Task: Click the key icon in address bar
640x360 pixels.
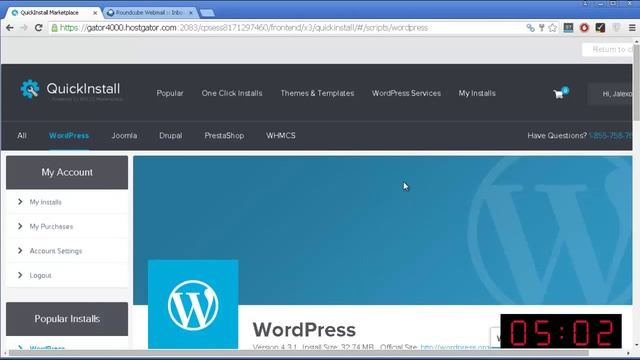Action: pyautogui.click(x=542, y=28)
